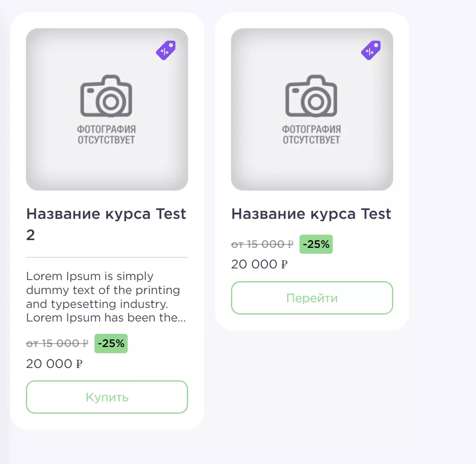The width and height of the screenshot is (476, 464).
Task: Click the purple discount tag on Test 2 card
Action: (x=166, y=50)
